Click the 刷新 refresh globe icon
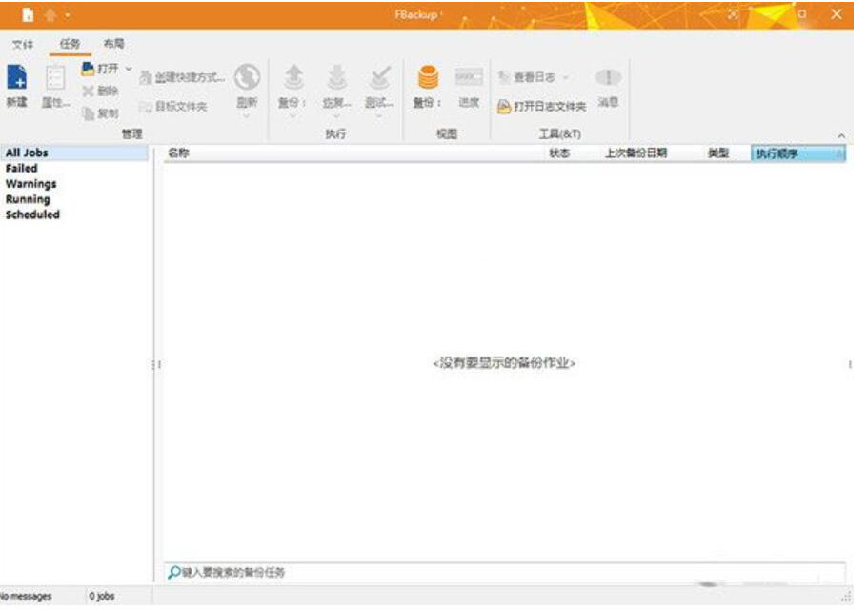Viewport: 868px width, 612px height. click(247, 77)
